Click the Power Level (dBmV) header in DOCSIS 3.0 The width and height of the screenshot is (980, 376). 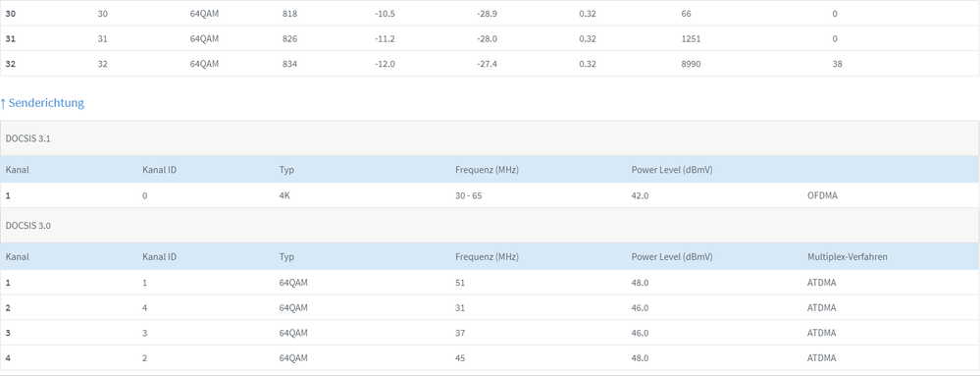click(x=672, y=256)
